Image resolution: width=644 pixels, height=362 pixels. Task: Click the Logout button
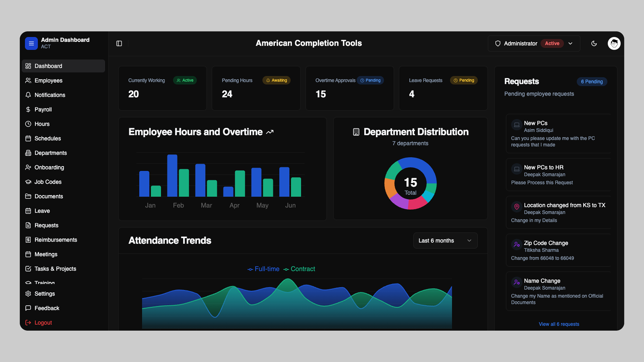(x=43, y=322)
